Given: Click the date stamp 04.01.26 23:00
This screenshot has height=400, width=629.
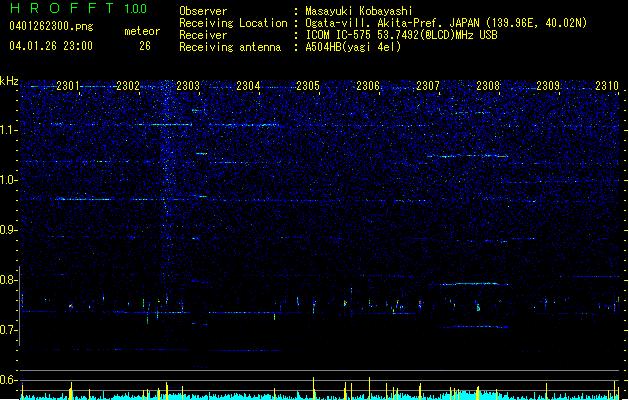Looking at the screenshot, I should coord(51,46).
